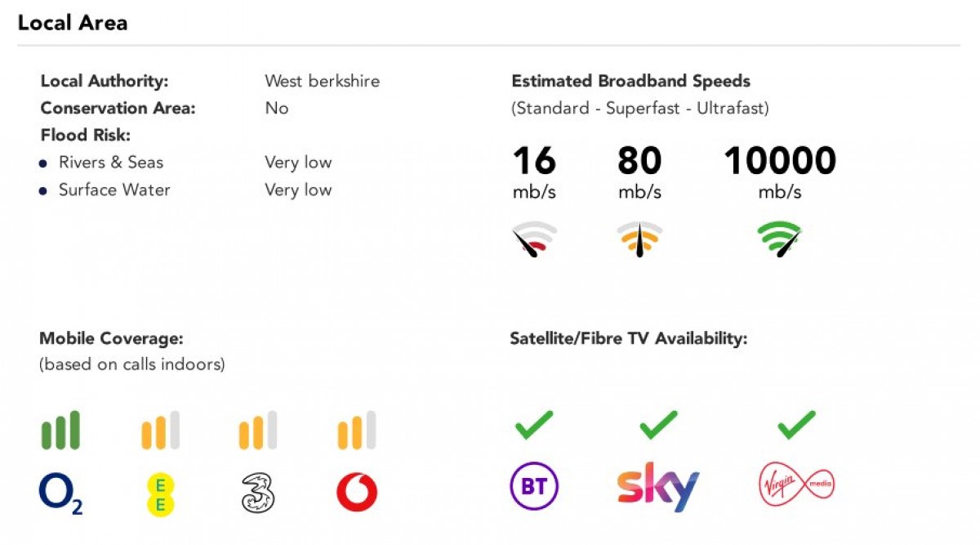Viewport: 980px width, 545px height.
Task: Click the Sky TV logo
Action: pos(658,485)
